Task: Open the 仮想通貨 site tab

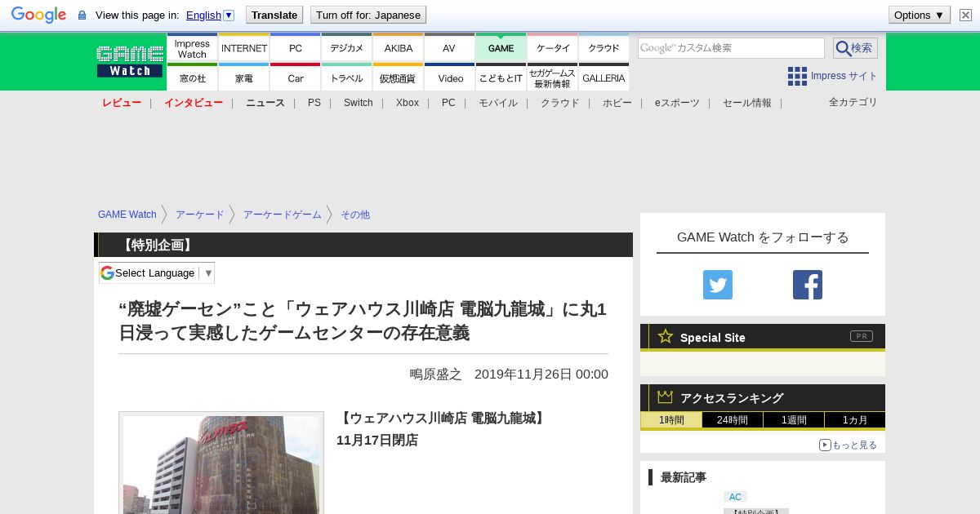Action: [399, 78]
